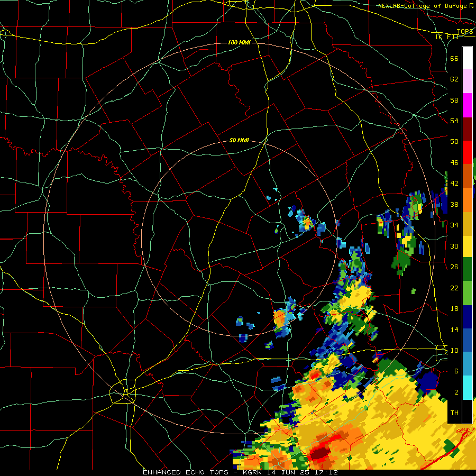Click legend value "18"
The height and width of the screenshot is (476, 476).
coord(454,309)
